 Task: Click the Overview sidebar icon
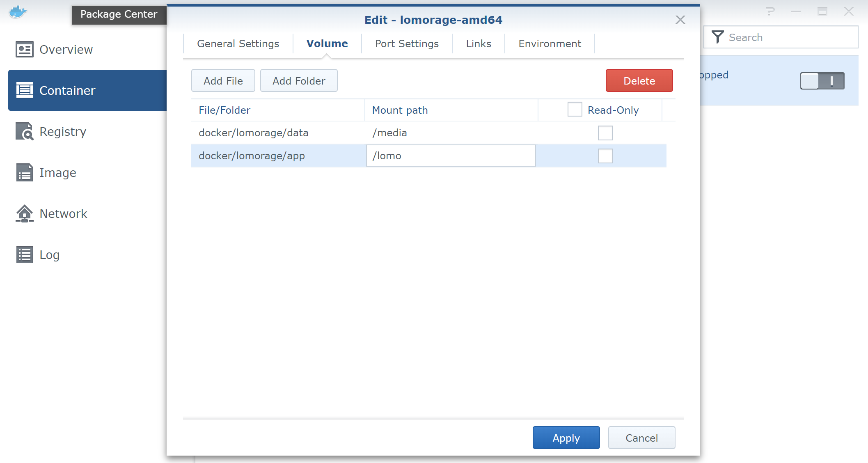tap(24, 49)
